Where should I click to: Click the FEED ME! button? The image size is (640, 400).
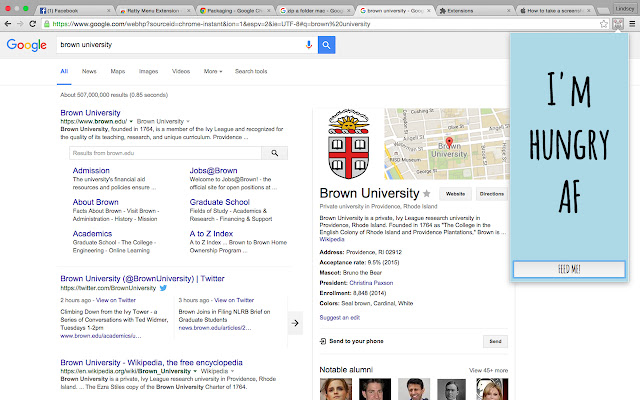pyautogui.click(x=569, y=269)
